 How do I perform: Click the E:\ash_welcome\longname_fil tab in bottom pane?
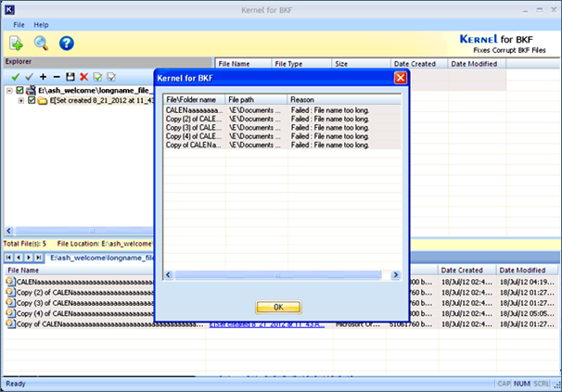(x=101, y=258)
